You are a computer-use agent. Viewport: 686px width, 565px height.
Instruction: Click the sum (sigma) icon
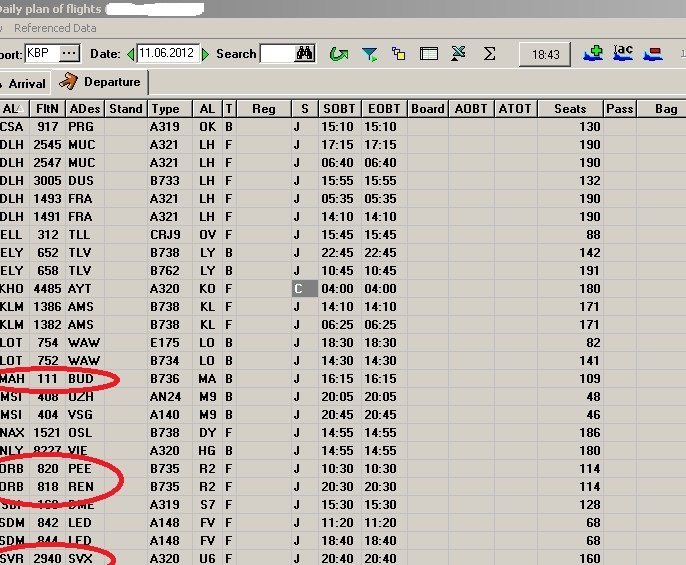click(490, 54)
